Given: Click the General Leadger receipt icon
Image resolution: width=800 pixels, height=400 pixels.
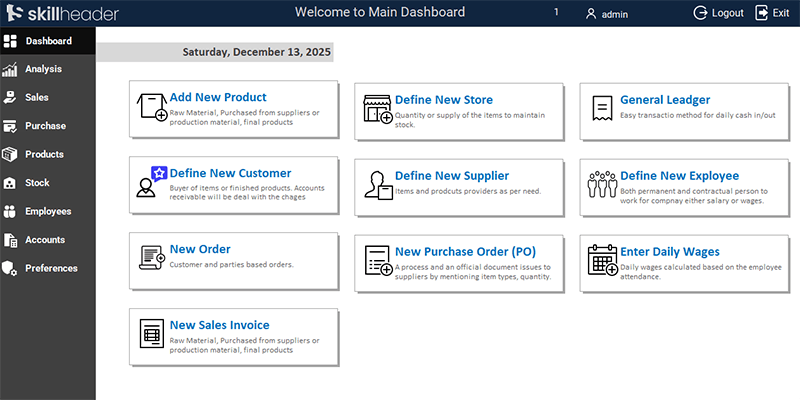Looking at the screenshot, I should 602,108.
